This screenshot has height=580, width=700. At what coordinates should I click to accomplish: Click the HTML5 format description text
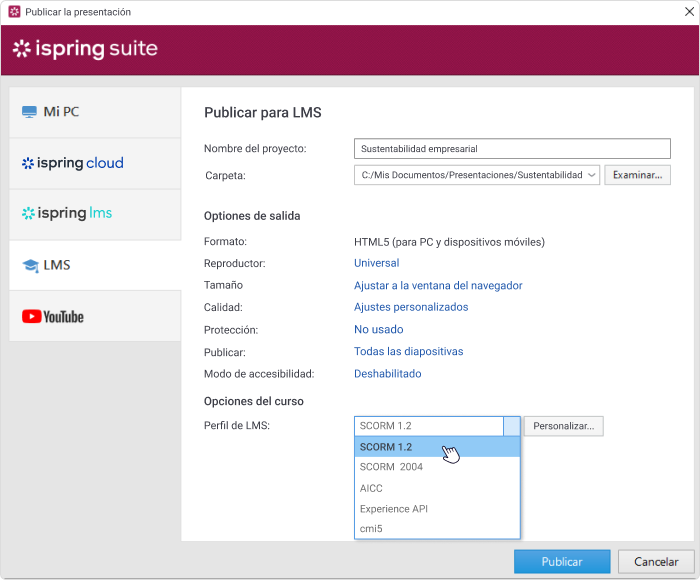tap(449, 242)
